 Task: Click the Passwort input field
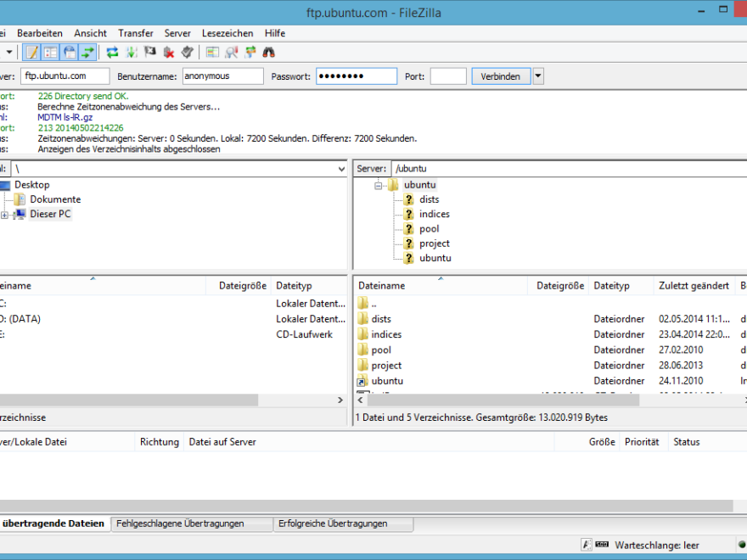357,76
